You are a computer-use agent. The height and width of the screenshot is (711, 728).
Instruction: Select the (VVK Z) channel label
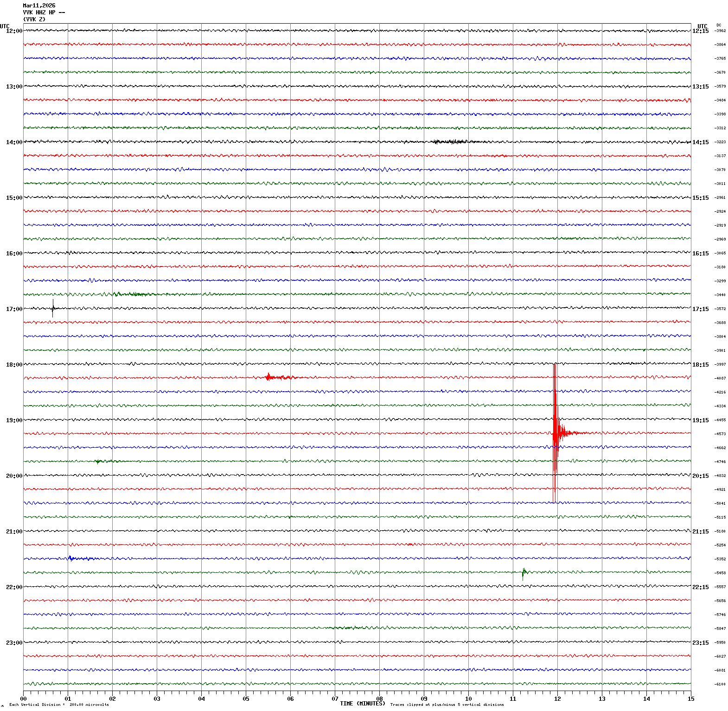[34, 19]
